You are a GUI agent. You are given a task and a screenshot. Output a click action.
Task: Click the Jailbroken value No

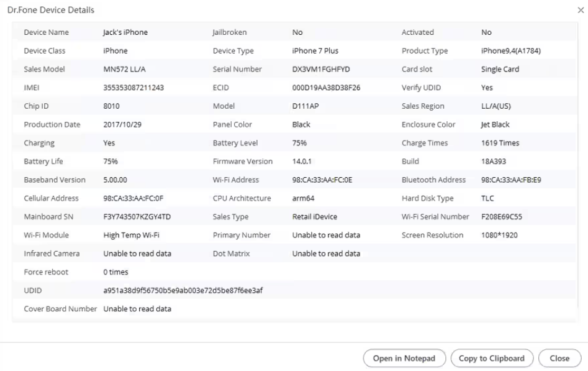point(297,32)
